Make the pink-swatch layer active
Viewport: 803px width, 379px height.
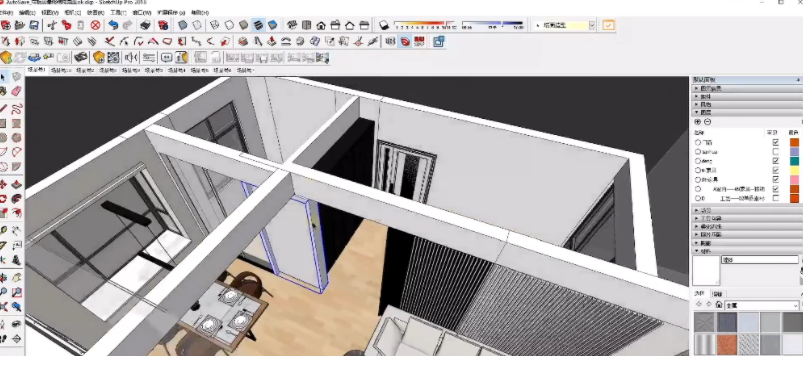[x=698, y=180]
